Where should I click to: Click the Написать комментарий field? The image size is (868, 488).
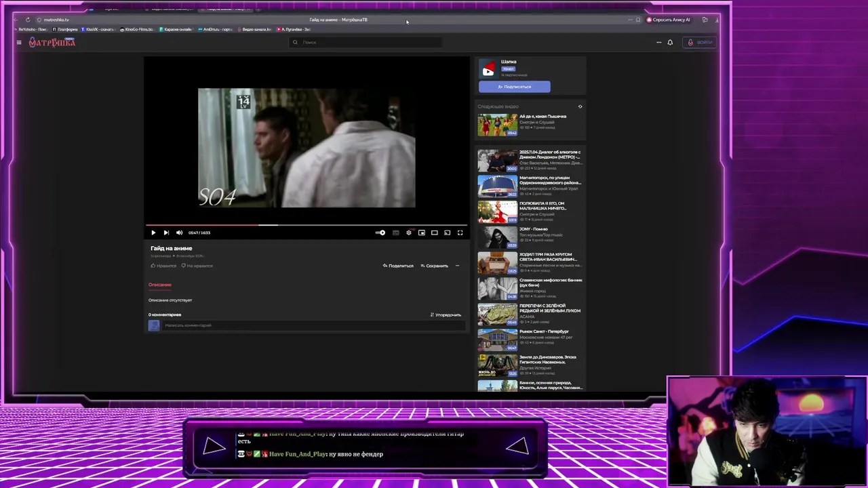pos(313,325)
